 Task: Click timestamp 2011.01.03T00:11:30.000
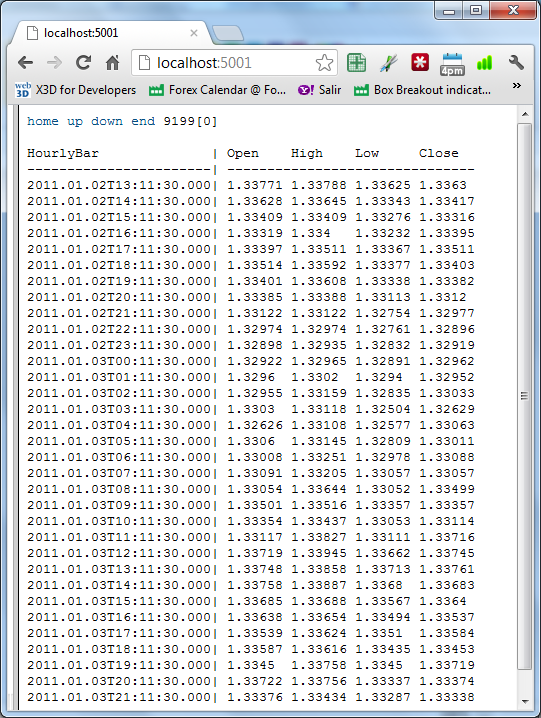point(119,361)
